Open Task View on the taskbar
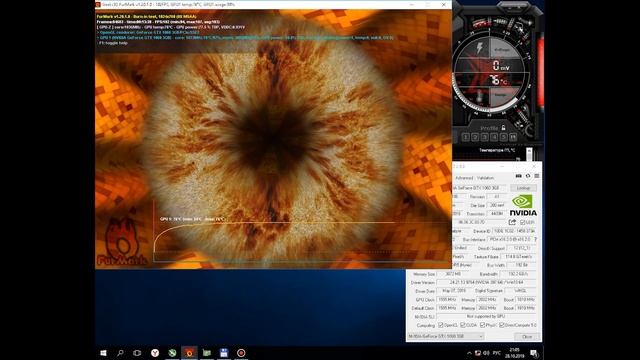Image resolution: width=640 pixels, height=360 pixels. [137, 353]
